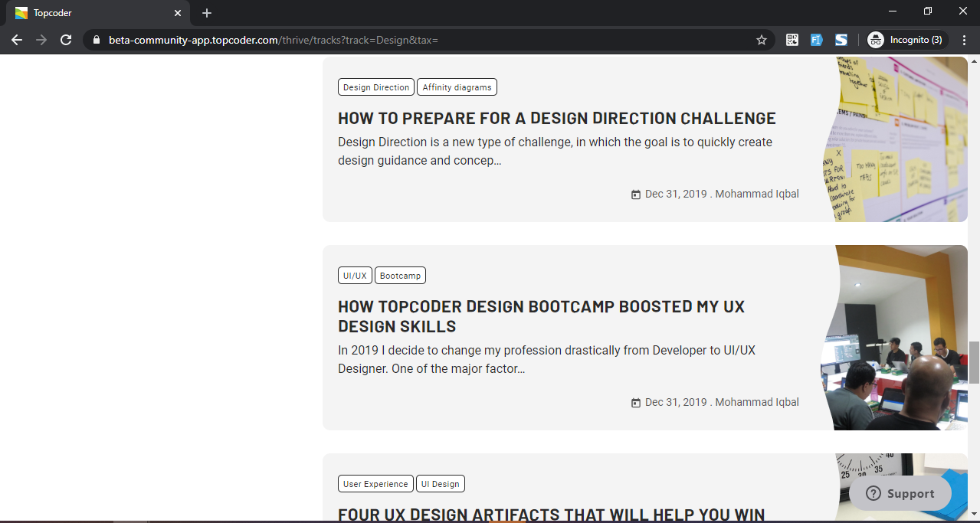Click the Design Direction tag

click(x=376, y=87)
